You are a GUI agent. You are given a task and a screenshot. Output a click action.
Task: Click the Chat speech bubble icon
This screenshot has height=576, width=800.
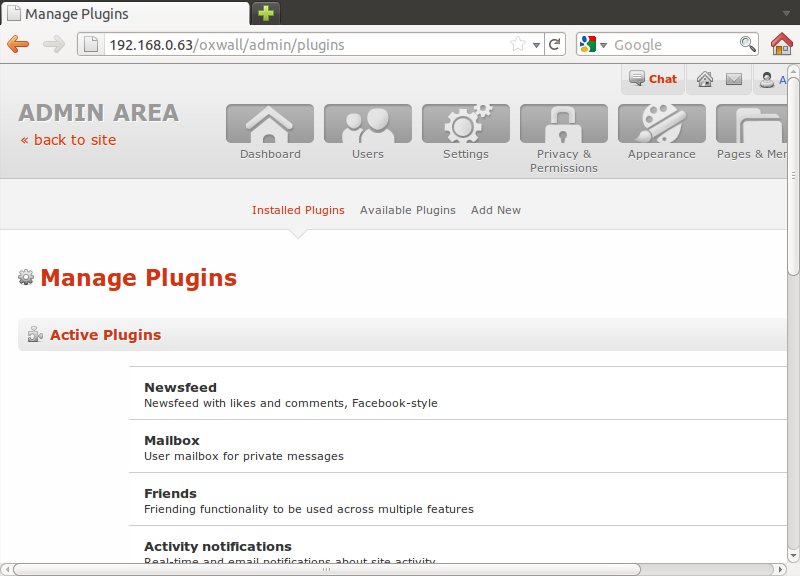636,79
